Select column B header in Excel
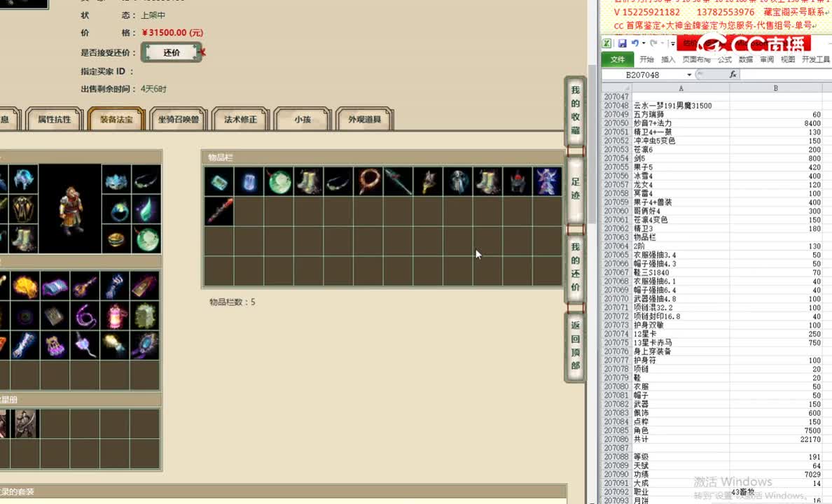The image size is (832, 504). pos(776,88)
